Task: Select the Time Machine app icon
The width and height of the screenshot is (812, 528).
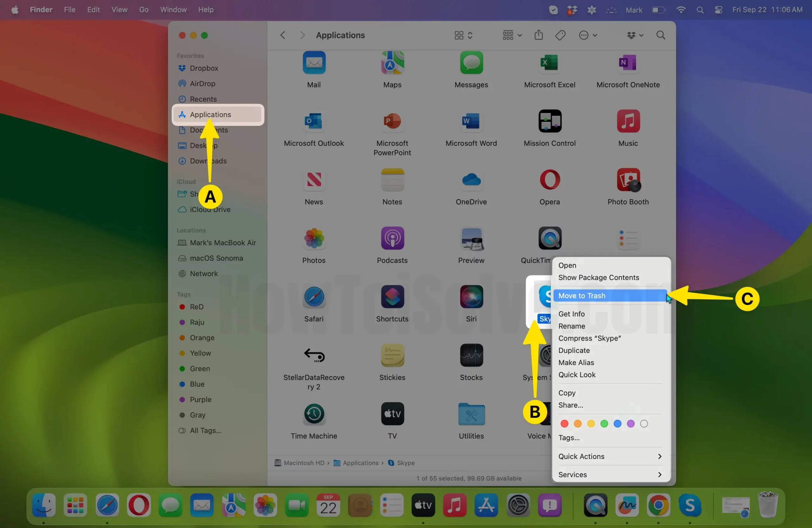Action: tap(314, 414)
